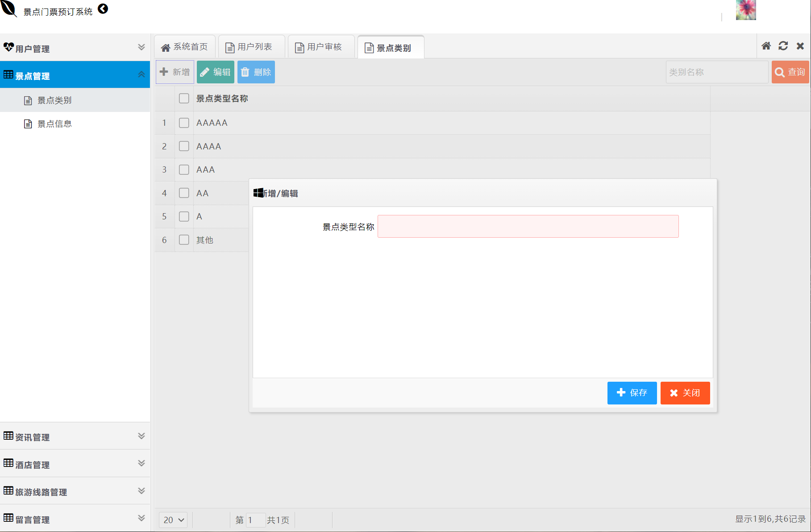Refresh the current tab via refresh icon

click(783, 46)
